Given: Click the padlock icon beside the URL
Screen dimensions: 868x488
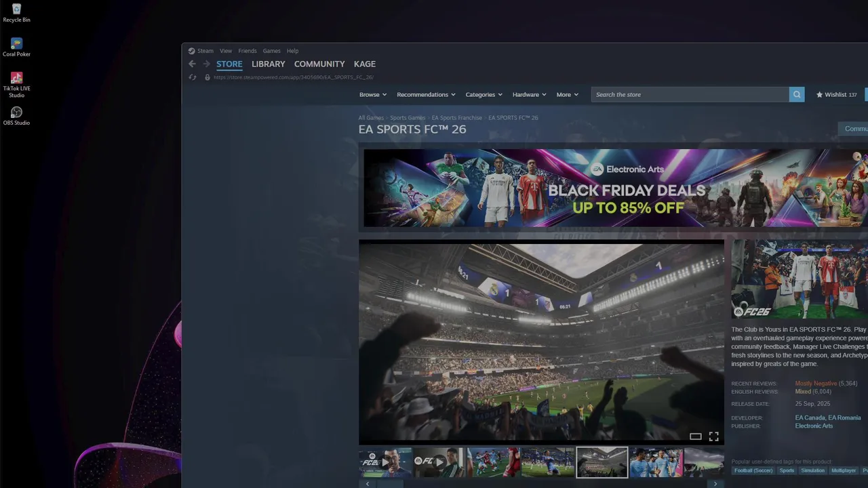Looking at the screenshot, I should [x=208, y=77].
